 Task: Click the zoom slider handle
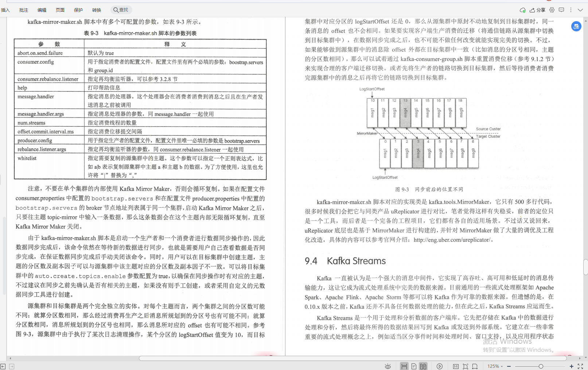[541, 366]
